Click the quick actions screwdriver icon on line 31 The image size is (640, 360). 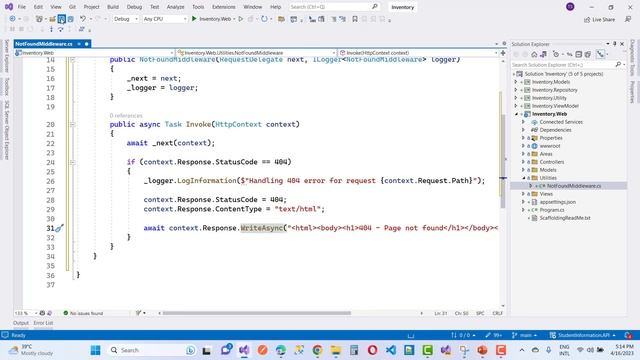60,228
